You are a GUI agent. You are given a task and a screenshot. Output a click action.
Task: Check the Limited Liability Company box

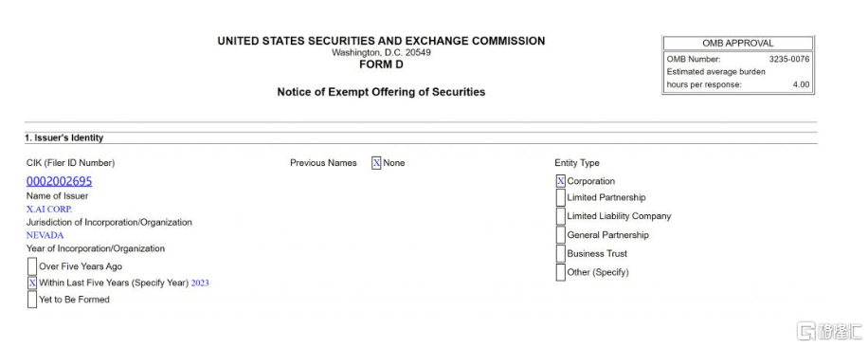pos(560,216)
